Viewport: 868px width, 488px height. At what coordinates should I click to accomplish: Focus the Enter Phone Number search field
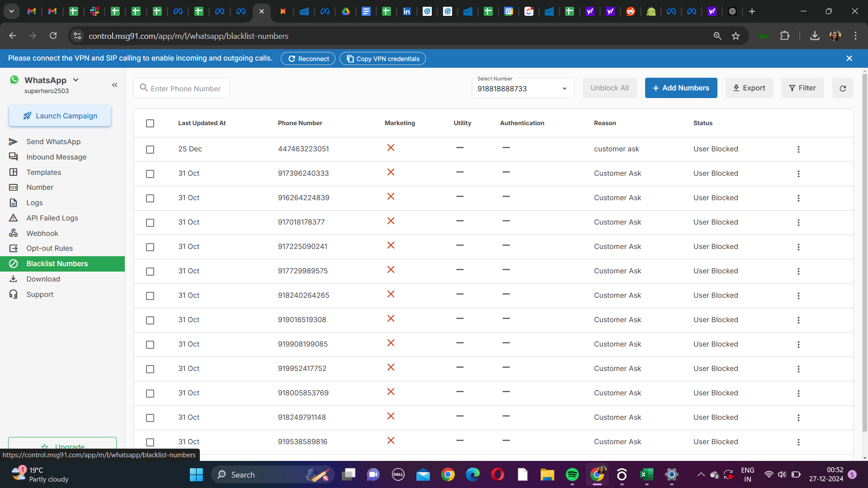[185, 89]
